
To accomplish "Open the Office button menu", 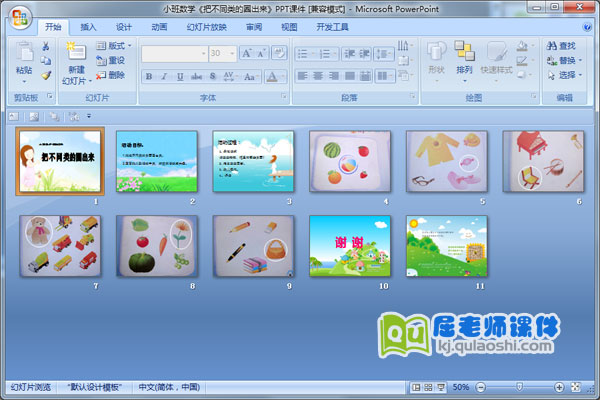I will coord(20,18).
